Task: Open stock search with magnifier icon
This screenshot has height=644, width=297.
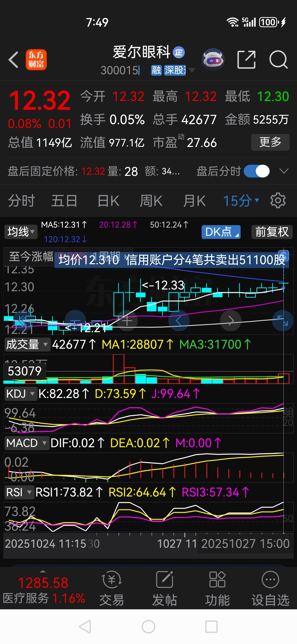Action: tap(279, 59)
